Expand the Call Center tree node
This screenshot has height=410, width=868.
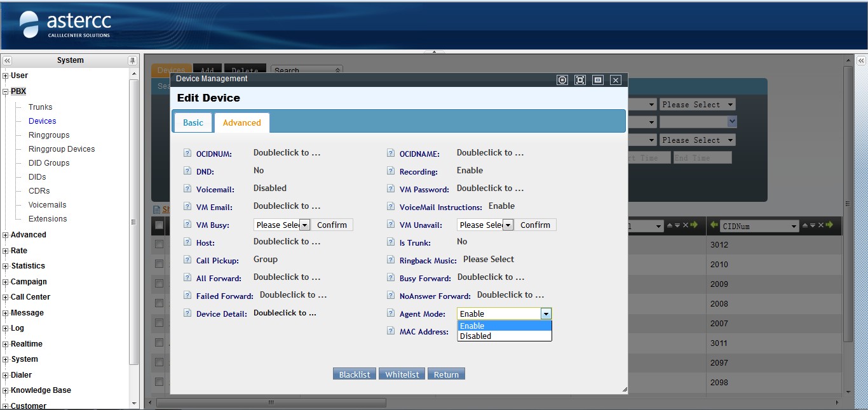[6, 297]
